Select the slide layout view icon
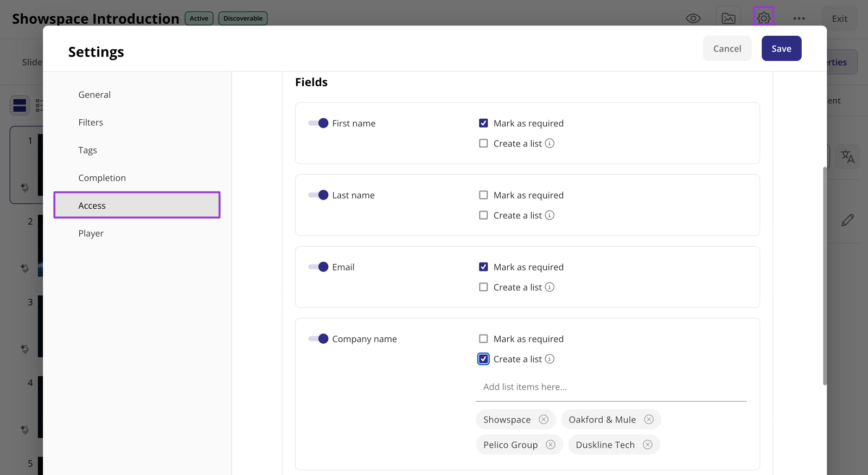 click(x=20, y=105)
